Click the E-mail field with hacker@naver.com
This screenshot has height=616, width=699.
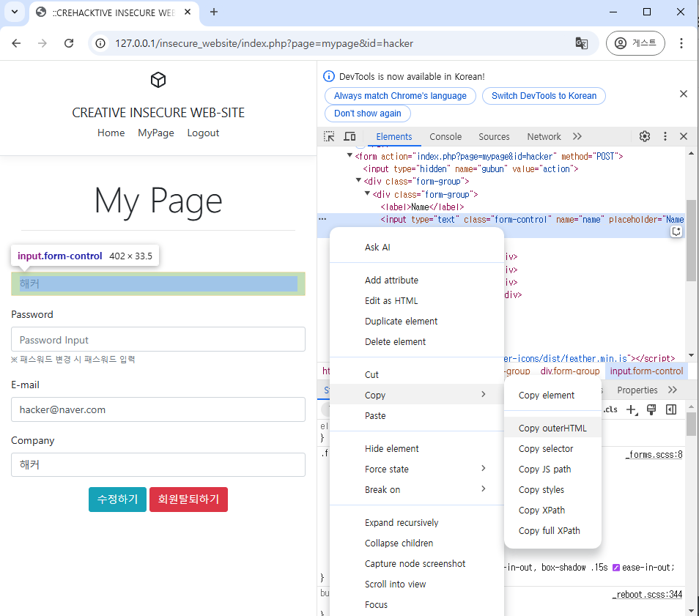(x=158, y=409)
